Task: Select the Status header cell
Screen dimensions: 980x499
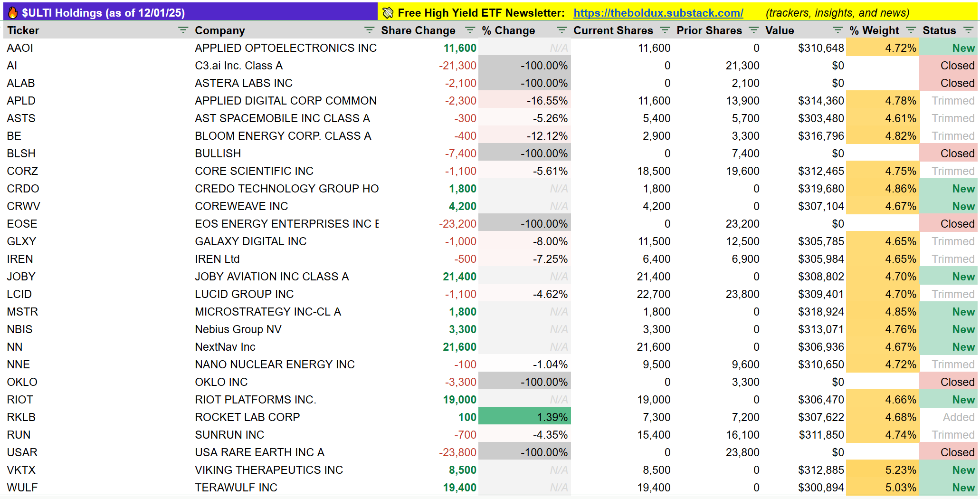Action: tap(949, 30)
